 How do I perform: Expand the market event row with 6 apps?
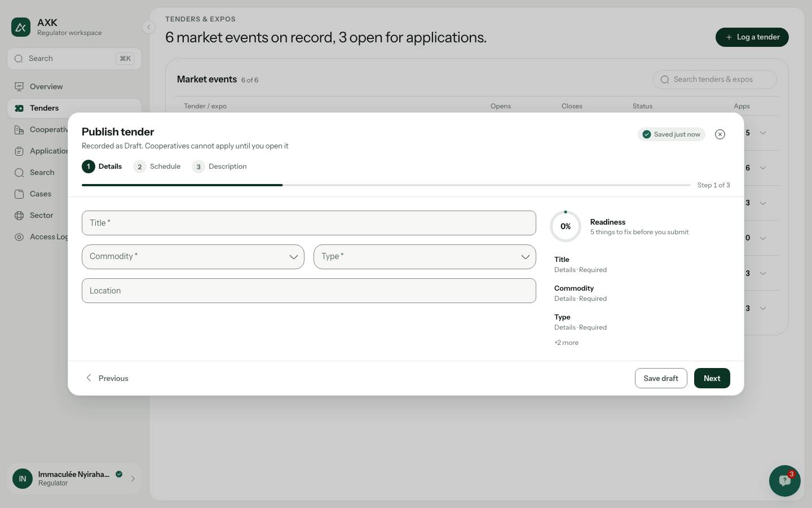click(x=763, y=168)
